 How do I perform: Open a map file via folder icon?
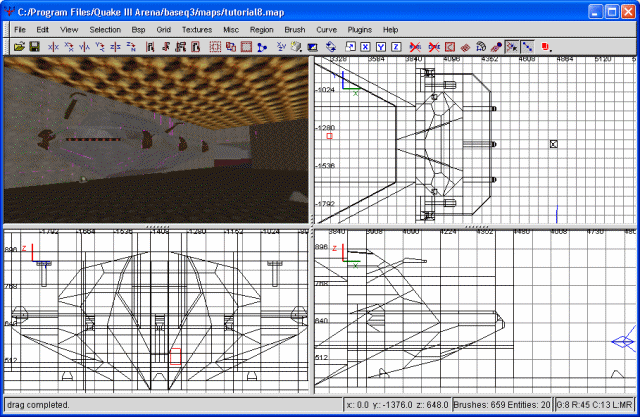point(19,47)
